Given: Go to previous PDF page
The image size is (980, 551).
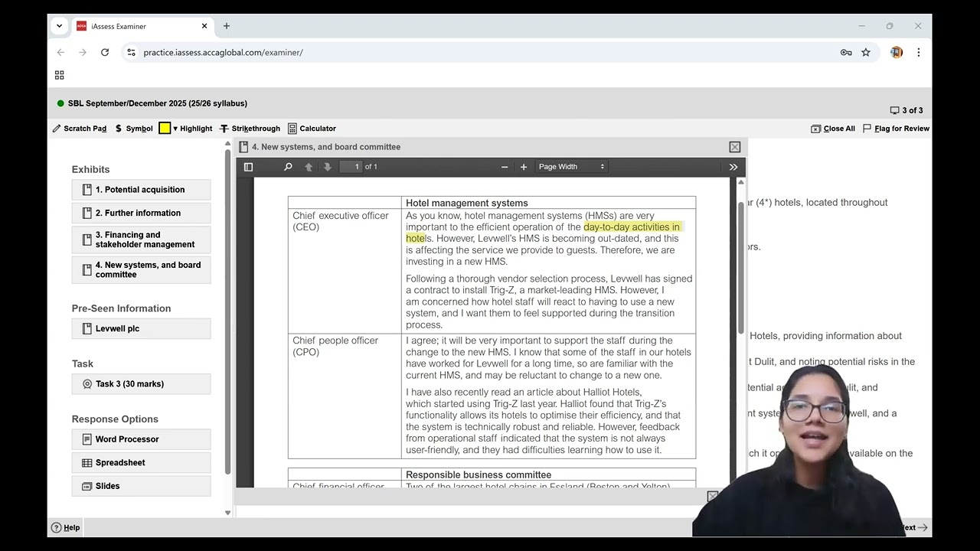Looking at the screenshot, I should click(x=309, y=167).
